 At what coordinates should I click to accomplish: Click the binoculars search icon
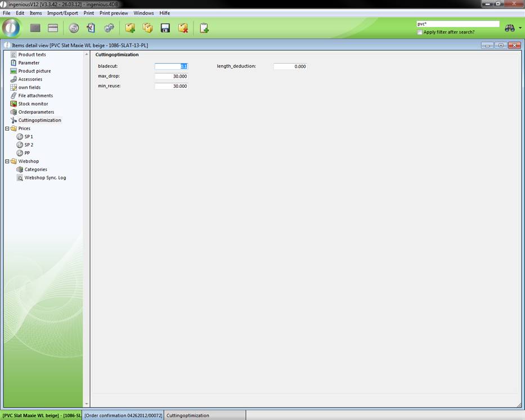tap(509, 28)
